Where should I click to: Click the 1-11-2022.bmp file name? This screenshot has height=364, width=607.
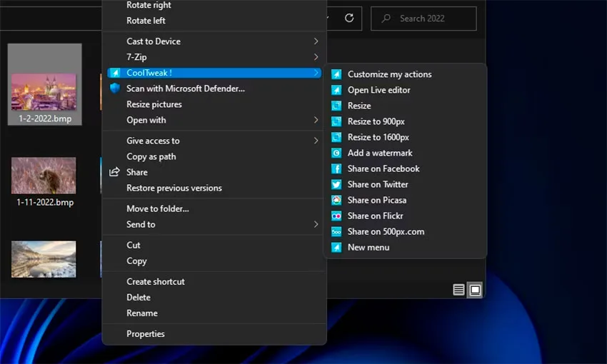click(x=45, y=202)
